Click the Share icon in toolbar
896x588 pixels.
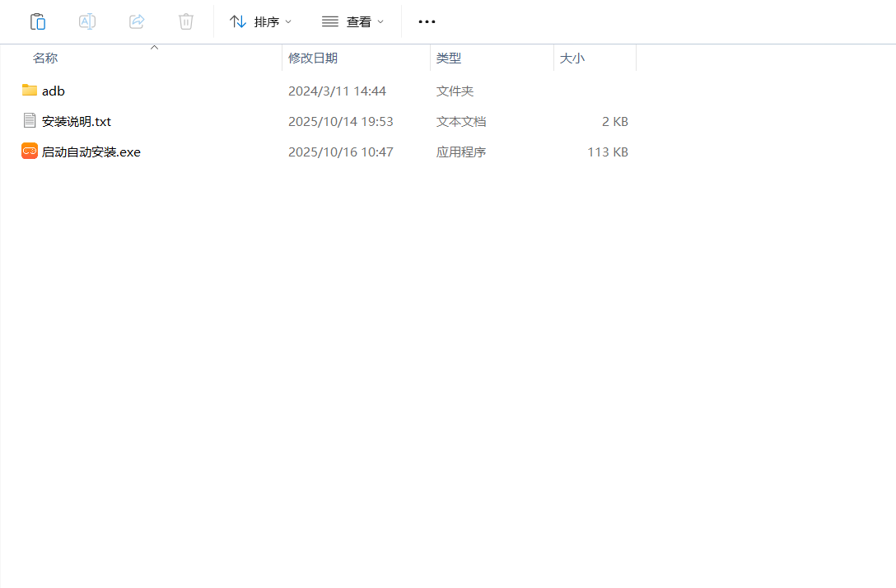pyautogui.click(x=137, y=21)
